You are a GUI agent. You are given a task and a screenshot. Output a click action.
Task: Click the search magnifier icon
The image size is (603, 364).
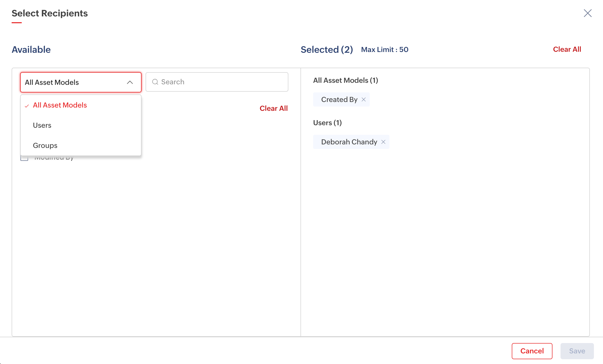(155, 82)
